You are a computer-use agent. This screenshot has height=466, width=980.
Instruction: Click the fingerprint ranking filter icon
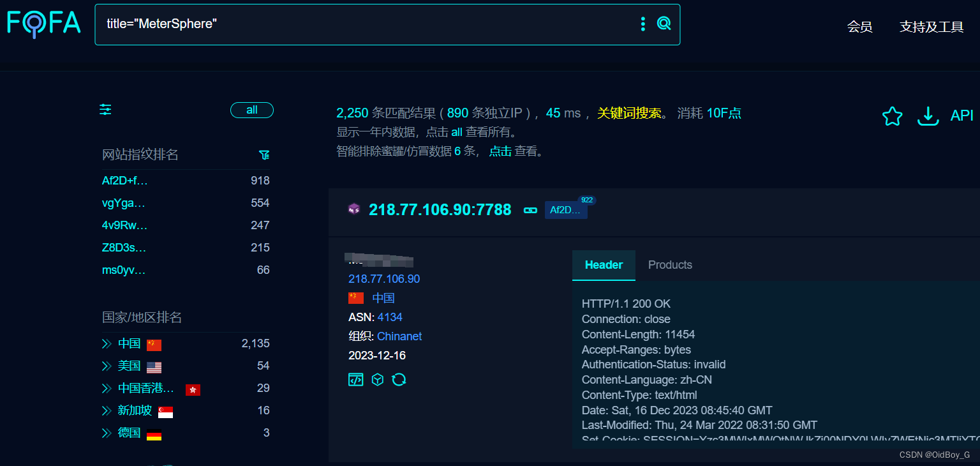coord(264,154)
